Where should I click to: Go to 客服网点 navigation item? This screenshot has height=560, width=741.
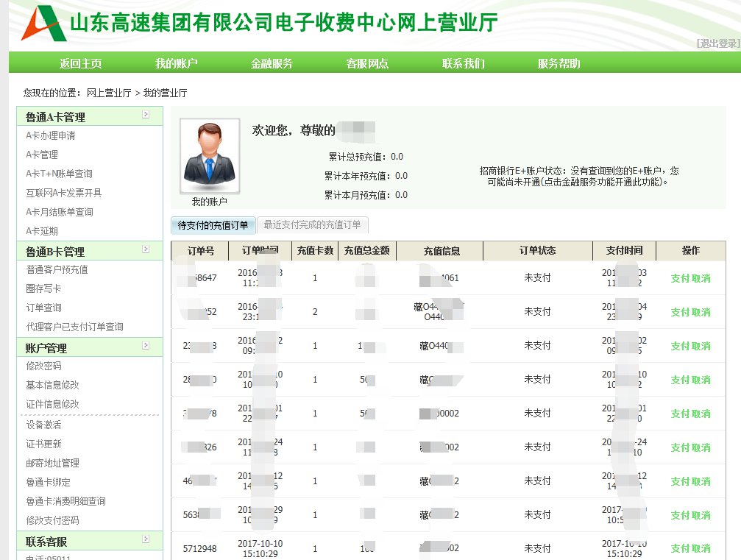[367, 63]
